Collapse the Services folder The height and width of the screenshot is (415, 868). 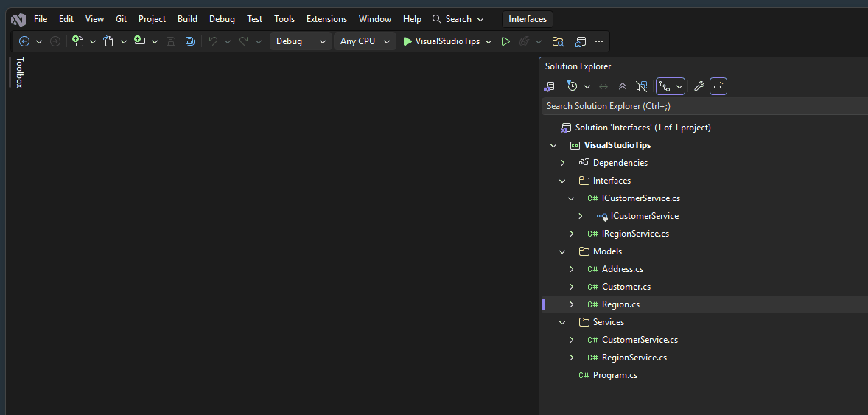pyautogui.click(x=562, y=322)
